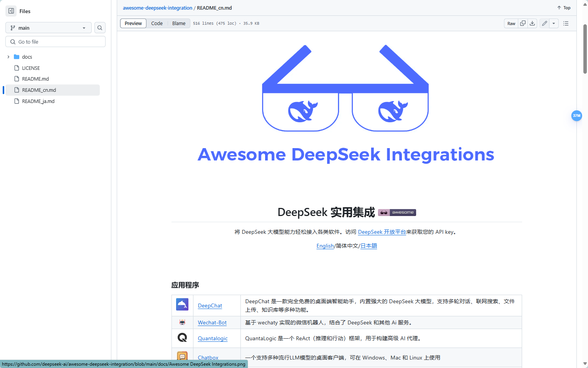The image size is (588, 368).
Task: View the Raw file
Action: [511, 24]
